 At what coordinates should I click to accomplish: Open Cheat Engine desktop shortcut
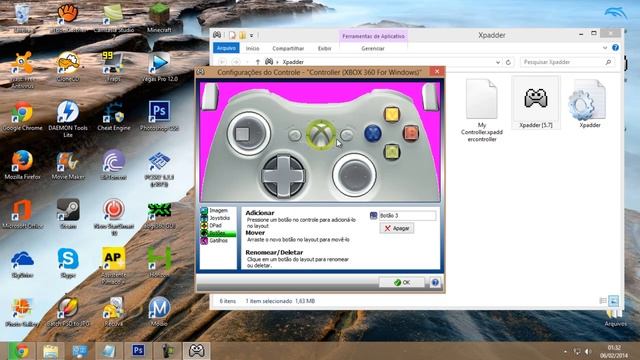click(x=113, y=116)
